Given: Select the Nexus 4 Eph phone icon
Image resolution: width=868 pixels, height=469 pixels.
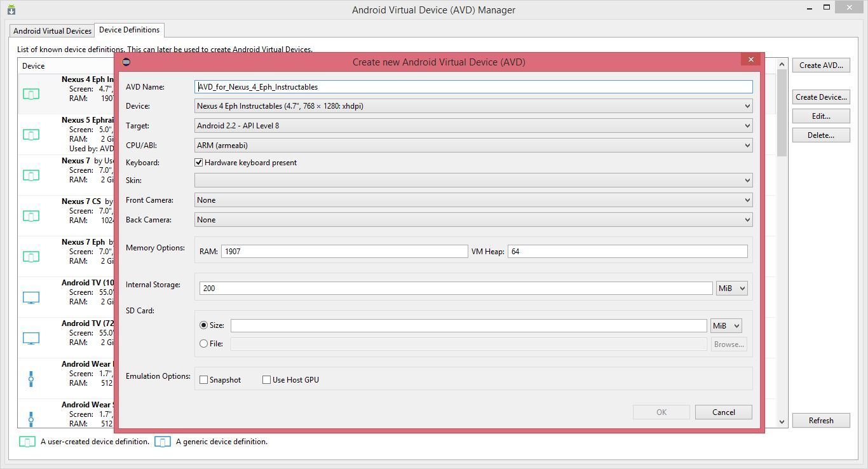Looking at the screenshot, I should tap(30, 93).
